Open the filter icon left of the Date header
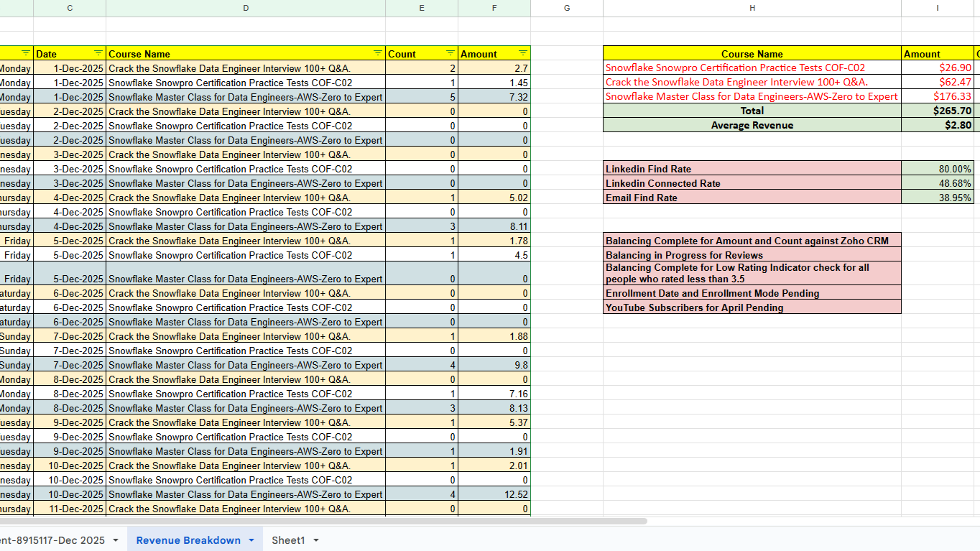The height and width of the screenshot is (551, 980). click(26, 54)
